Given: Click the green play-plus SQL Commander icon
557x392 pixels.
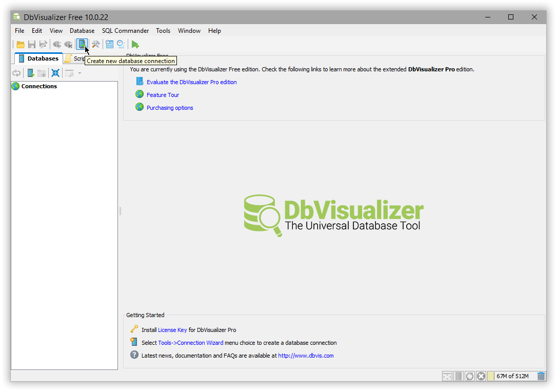Looking at the screenshot, I should pos(135,45).
